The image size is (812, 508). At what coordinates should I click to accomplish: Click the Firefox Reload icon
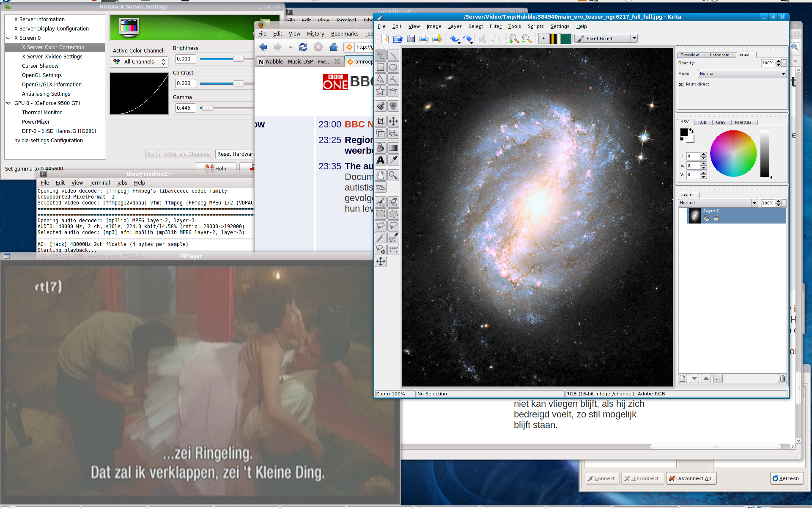click(x=303, y=47)
